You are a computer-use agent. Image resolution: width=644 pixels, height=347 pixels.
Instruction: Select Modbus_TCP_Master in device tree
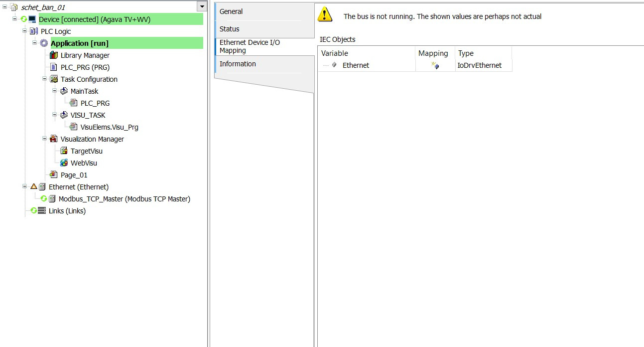click(124, 199)
